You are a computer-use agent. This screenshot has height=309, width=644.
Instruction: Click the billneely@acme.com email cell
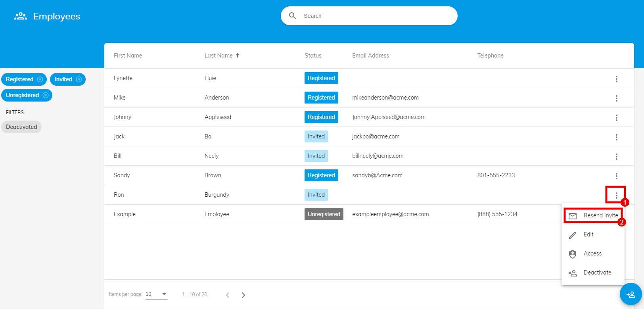click(378, 156)
